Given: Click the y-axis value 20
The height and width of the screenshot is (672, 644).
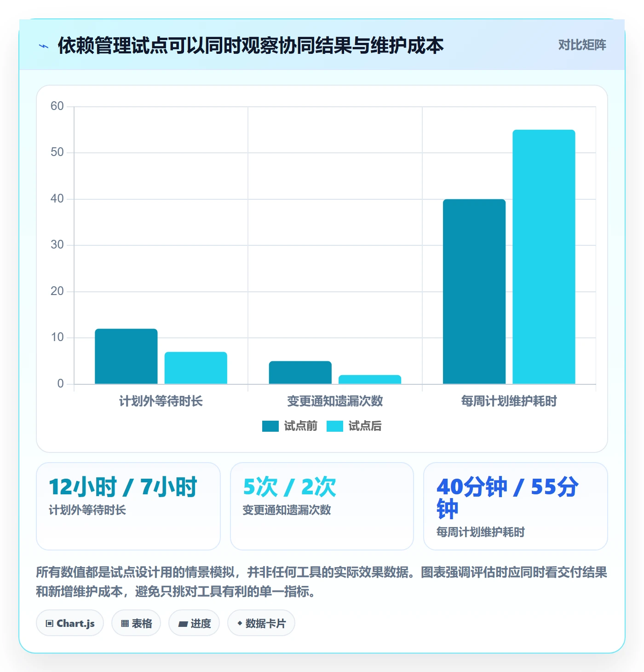Looking at the screenshot, I should (x=57, y=291).
